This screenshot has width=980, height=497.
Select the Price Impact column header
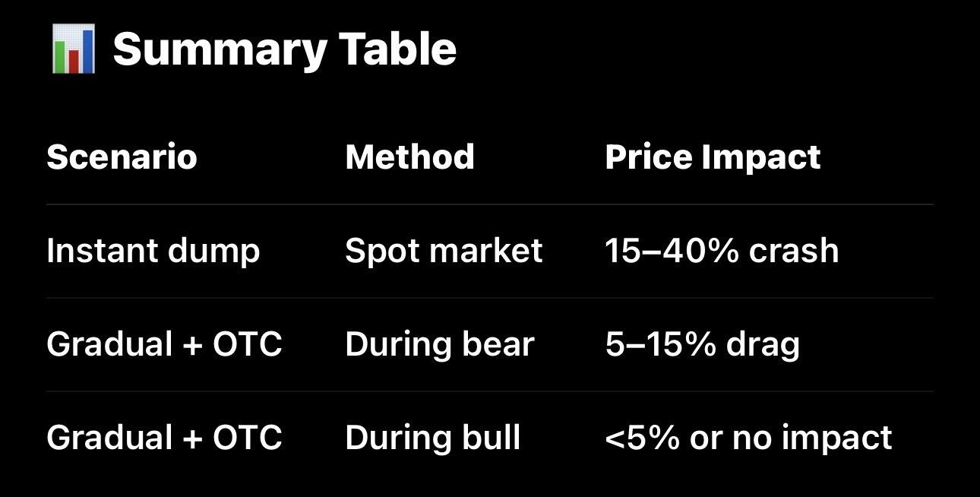pos(713,158)
